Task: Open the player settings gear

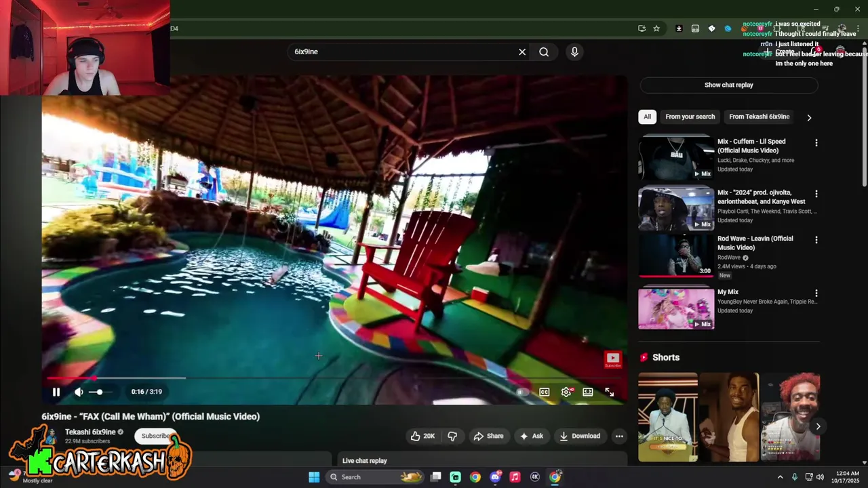Action: coord(566,392)
